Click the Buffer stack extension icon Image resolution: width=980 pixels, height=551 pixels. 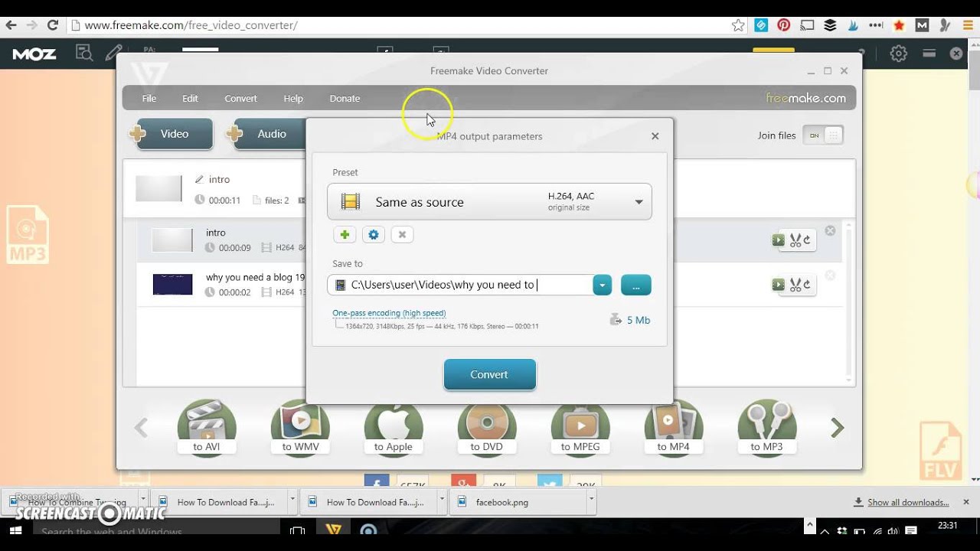click(830, 25)
